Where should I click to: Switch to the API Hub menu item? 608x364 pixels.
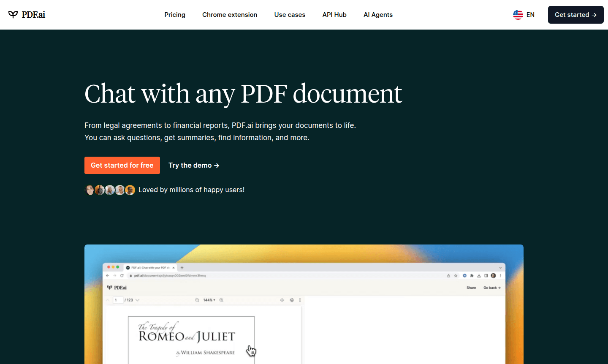tap(334, 14)
